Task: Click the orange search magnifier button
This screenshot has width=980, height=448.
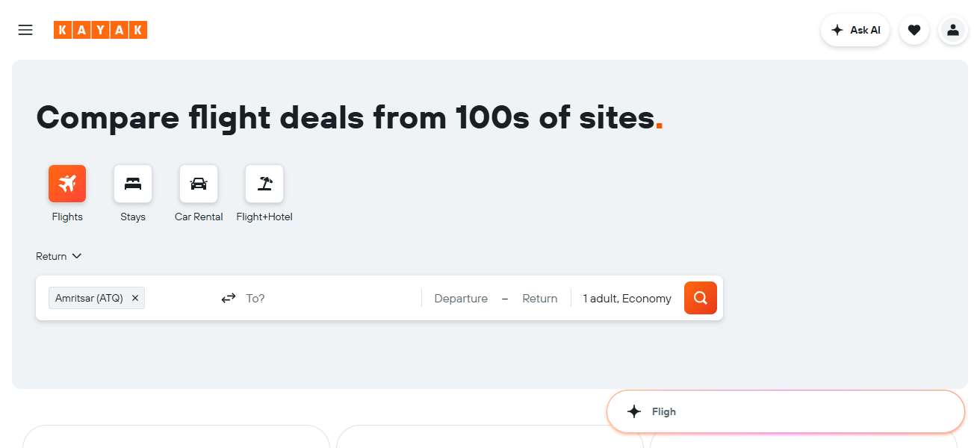Action: [x=700, y=298]
